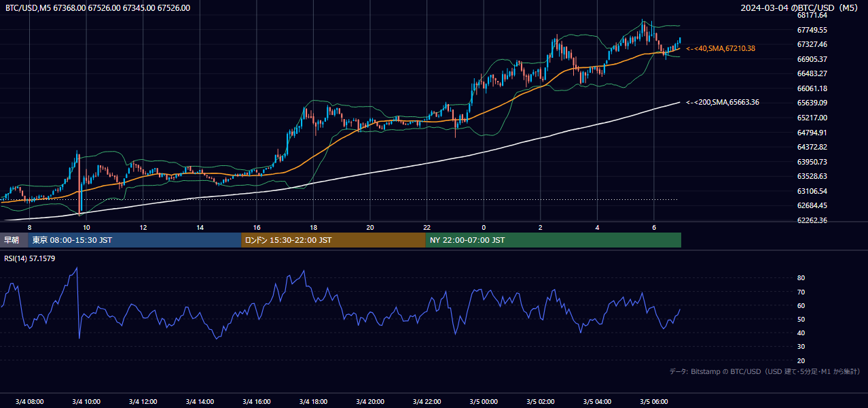Viewport: 868px width, 408px height.
Task: Click price axis label 64794.91
Action: point(812,133)
